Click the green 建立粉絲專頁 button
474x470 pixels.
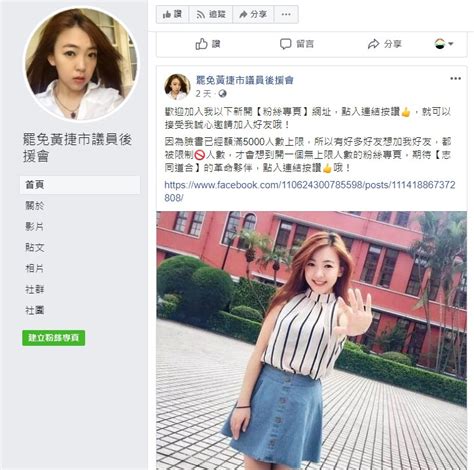(53, 338)
